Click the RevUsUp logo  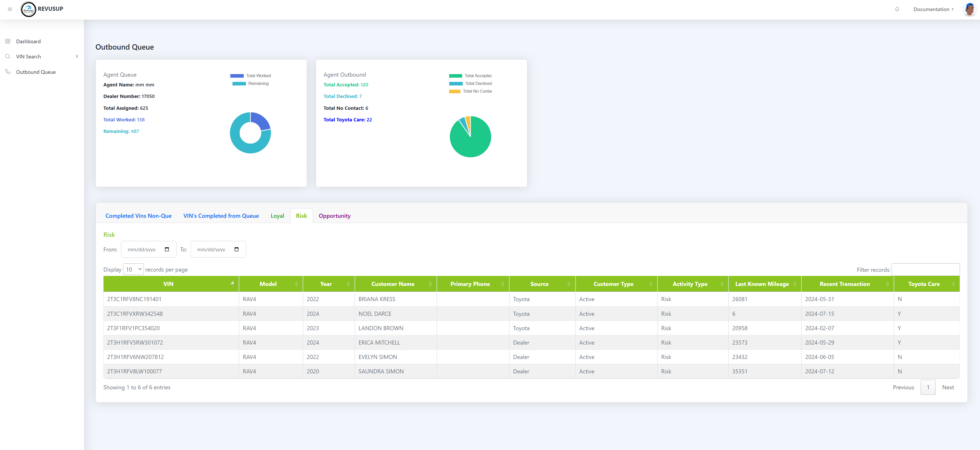[29, 9]
